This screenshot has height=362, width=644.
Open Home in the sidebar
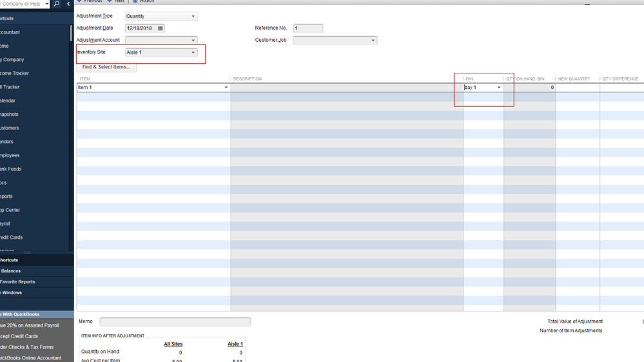[x=5, y=46]
